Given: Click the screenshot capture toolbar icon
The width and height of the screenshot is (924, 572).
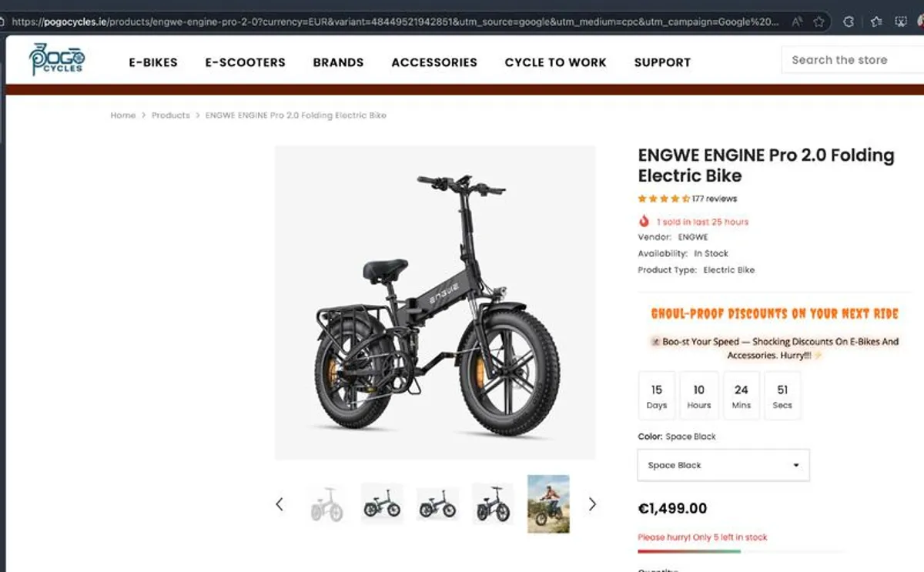Looking at the screenshot, I should click(902, 22).
